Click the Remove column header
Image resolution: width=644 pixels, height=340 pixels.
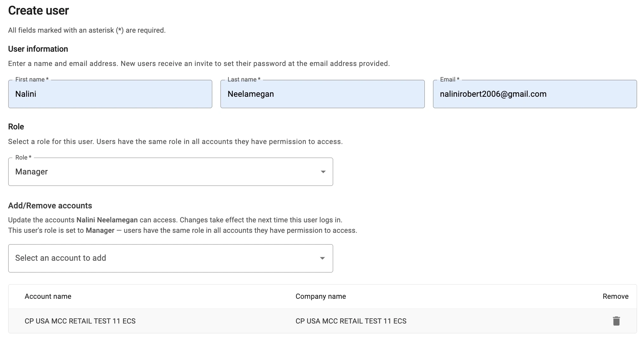(615, 296)
